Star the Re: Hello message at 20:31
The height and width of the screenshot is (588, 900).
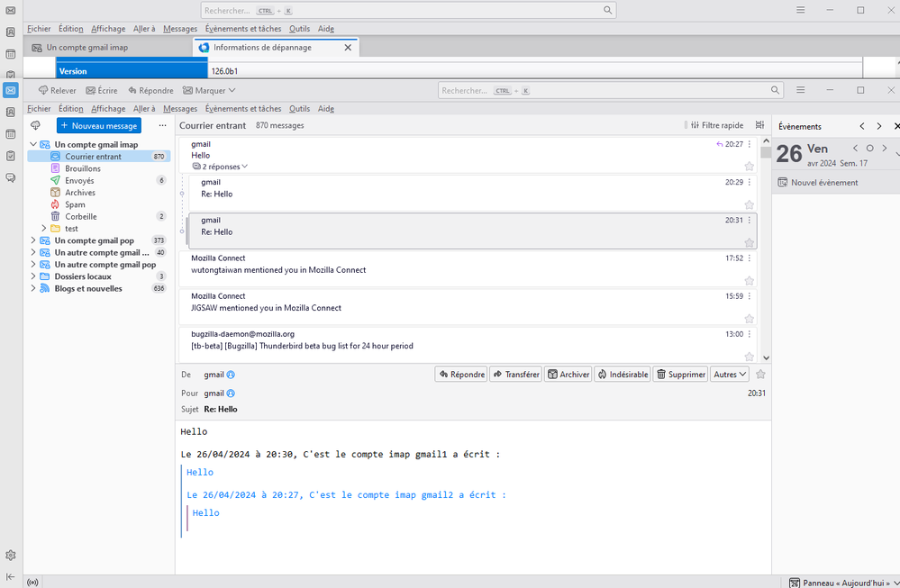click(x=749, y=242)
